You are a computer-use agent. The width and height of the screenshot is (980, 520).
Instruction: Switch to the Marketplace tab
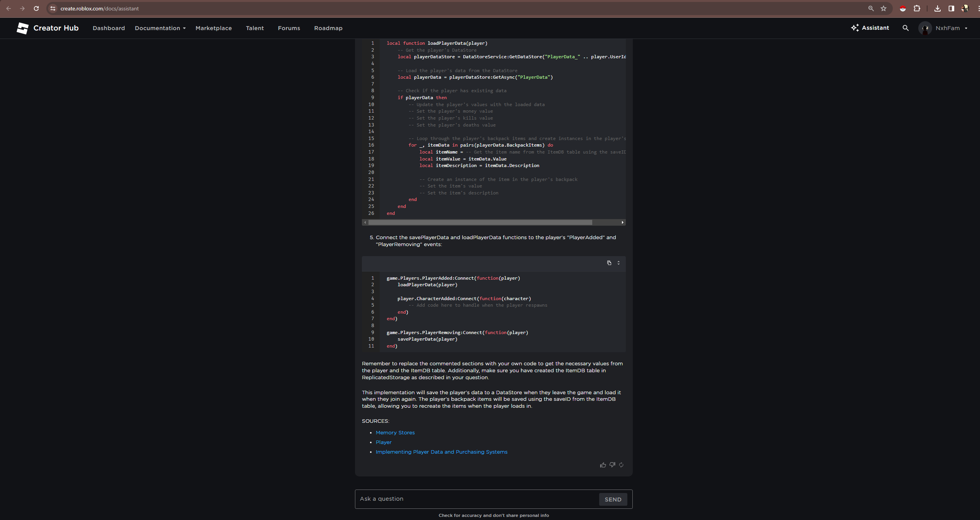click(214, 28)
